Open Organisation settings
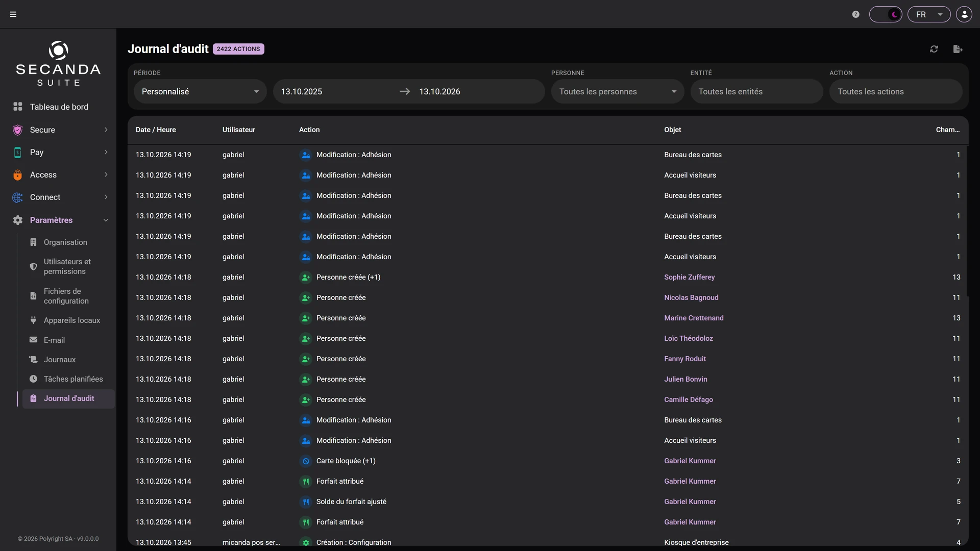The height and width of the screenshot is (551, 980). coord(65,242)
